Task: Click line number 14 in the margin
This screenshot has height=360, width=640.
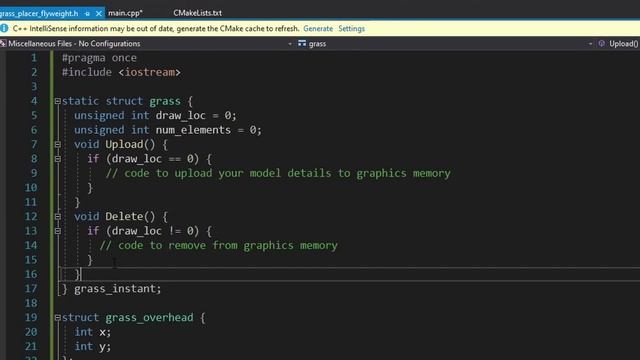Action: point(31,245)
